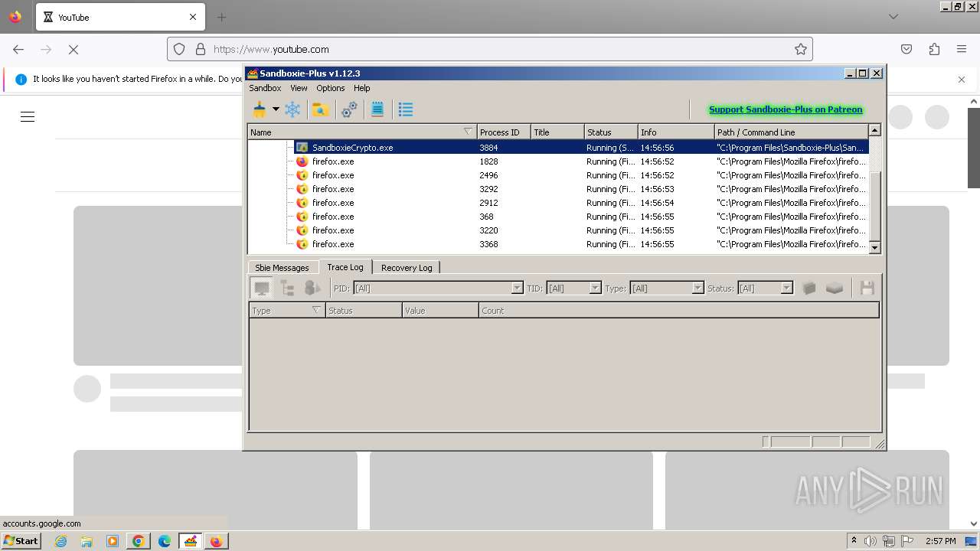Screen dimensions: 980x551
Task: Sort trace log by Value column
Action: click(x=440, y=311)
